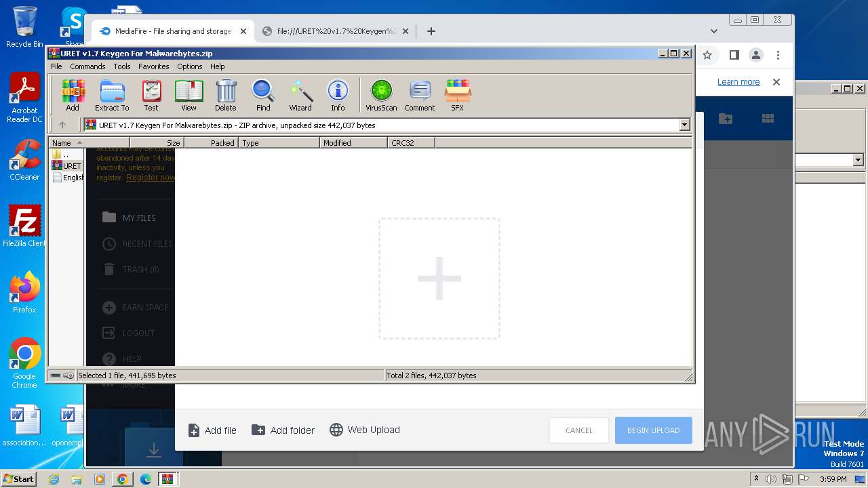Click the volume tray icon
The image size is (868, 488).
click(x=771, y=479)
